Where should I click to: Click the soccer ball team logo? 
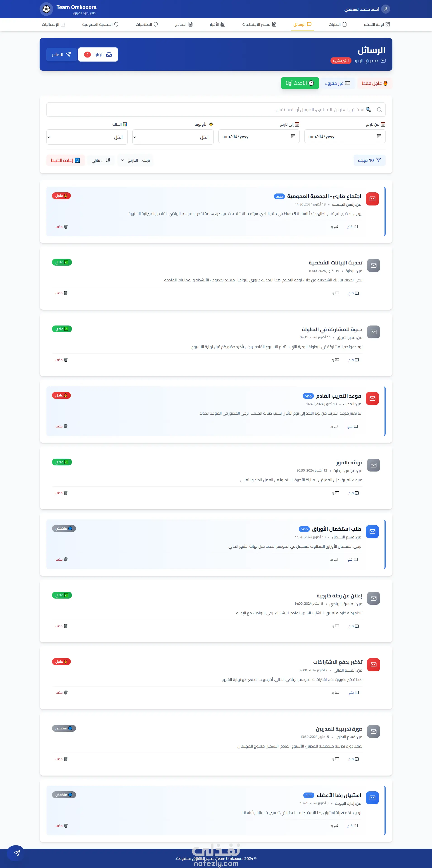point(46,9)
